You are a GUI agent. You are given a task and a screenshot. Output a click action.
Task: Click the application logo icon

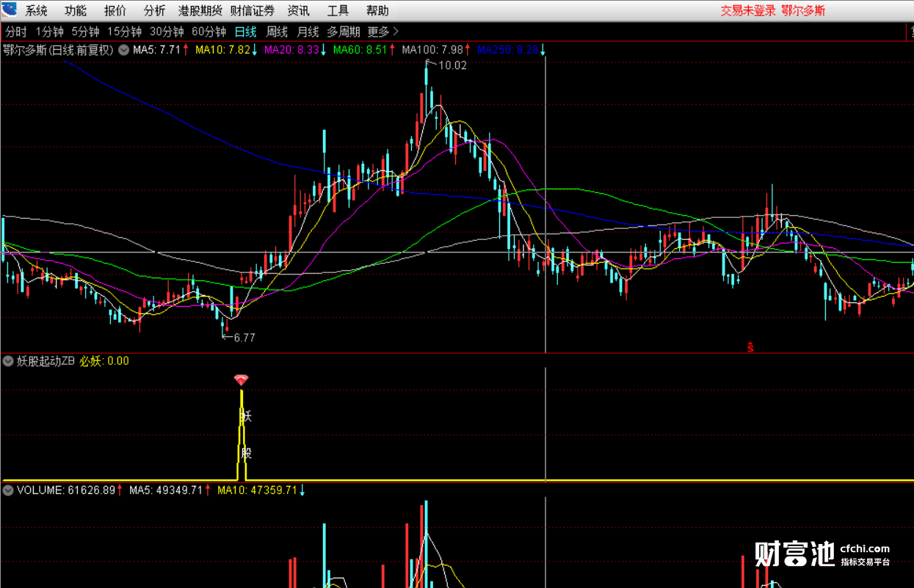[x=9, y=10]
